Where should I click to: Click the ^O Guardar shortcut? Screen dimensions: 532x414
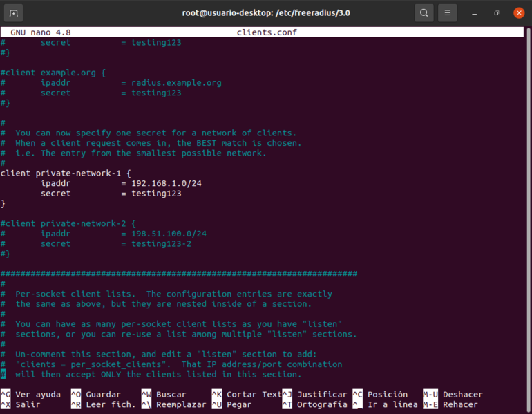(95, 395)
